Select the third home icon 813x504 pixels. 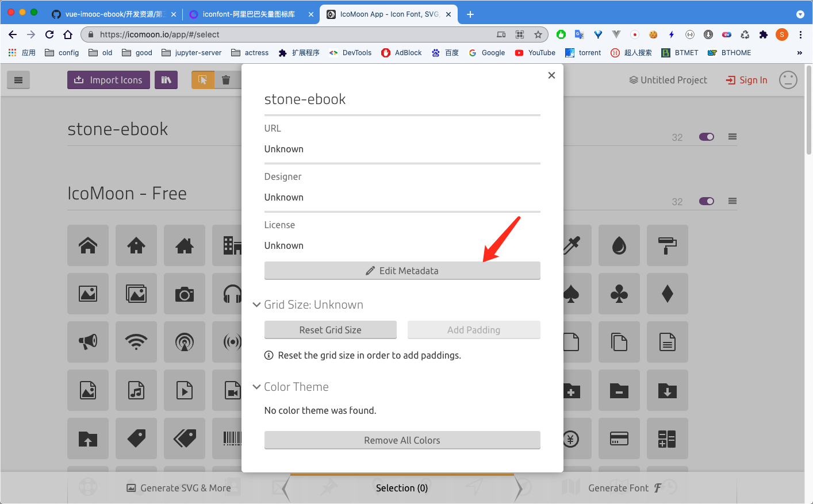tap(185, 245)
